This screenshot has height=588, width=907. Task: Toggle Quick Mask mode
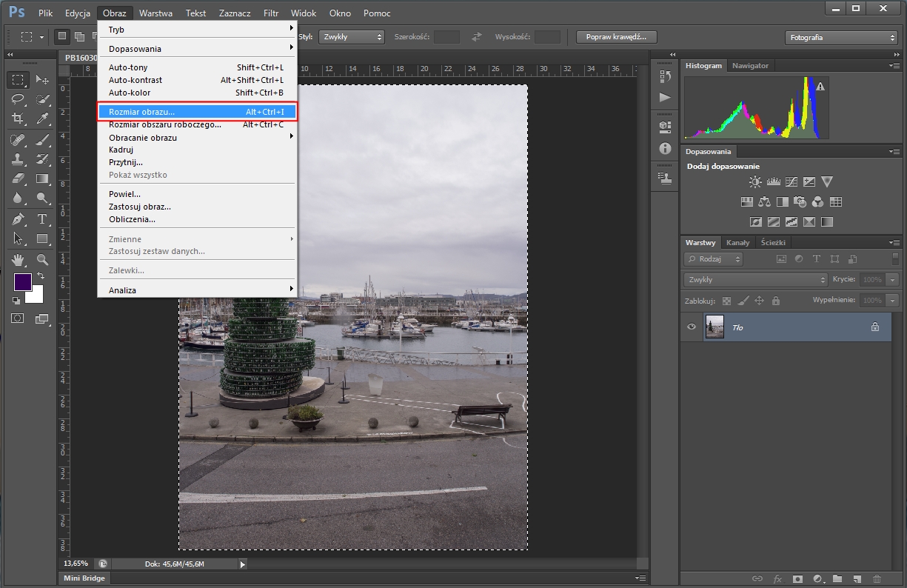pos(19,318)
